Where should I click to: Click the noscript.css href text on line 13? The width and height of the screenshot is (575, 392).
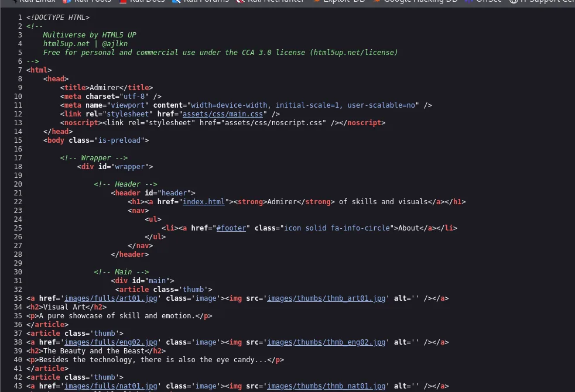tap(273, 123)
